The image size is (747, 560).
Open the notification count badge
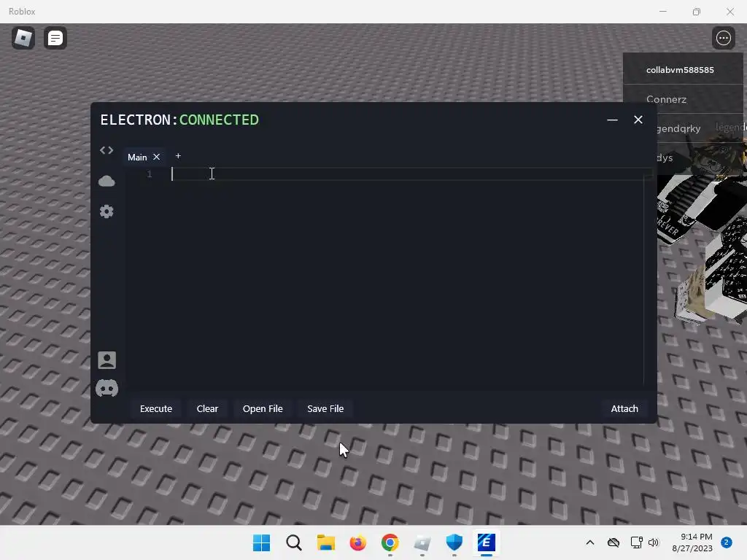click(x=727, y=542)
